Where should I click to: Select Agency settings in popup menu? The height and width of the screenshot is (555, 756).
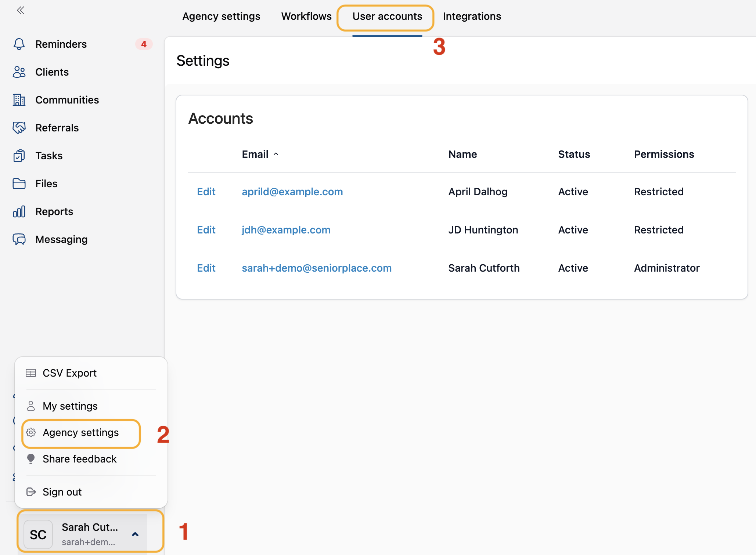[x=81, y=433]
